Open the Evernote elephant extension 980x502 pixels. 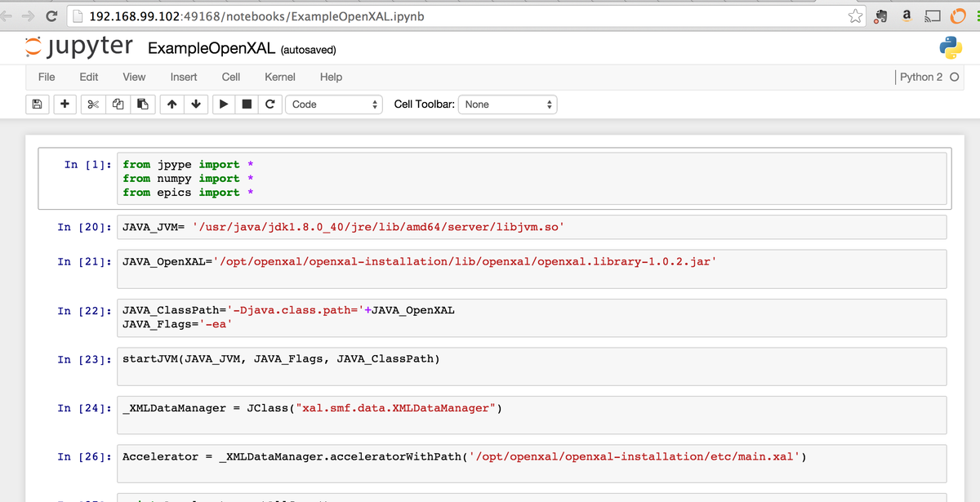click(882, 16)
